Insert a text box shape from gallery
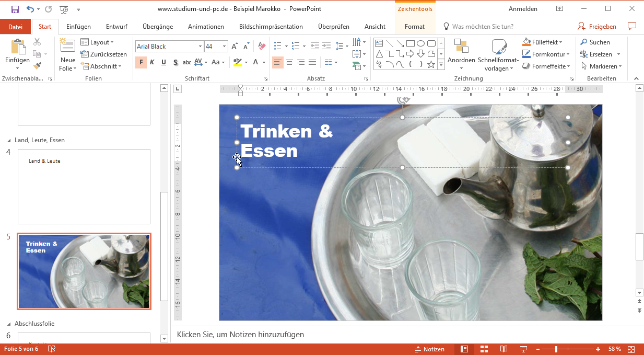 coord(379,43)
